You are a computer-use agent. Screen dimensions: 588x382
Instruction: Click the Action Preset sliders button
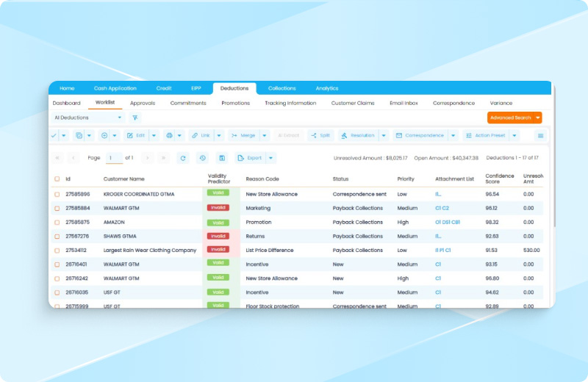tap(486, 136)
